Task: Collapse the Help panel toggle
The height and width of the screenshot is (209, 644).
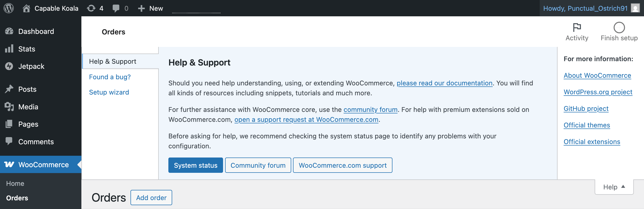Action: coord(614,187)
